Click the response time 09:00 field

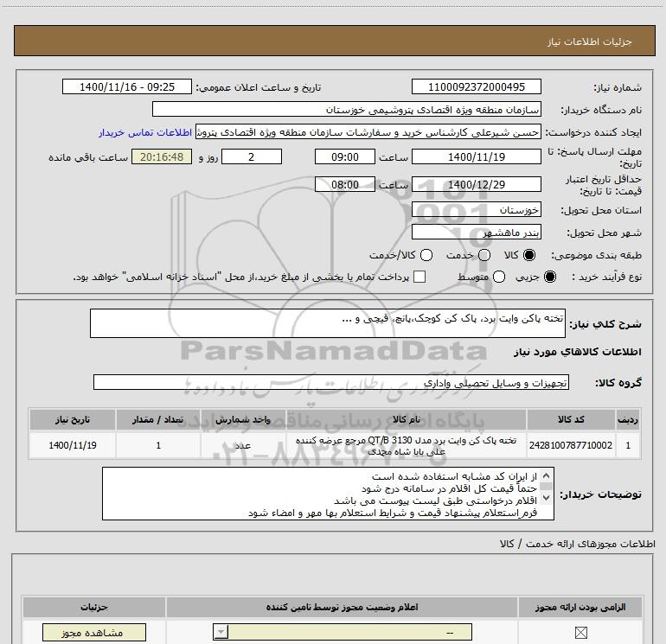point(345,156)
